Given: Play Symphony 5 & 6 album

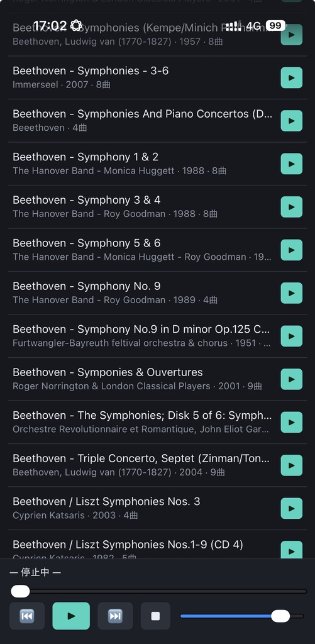Looking at the screenshot, I should (291, 250).
